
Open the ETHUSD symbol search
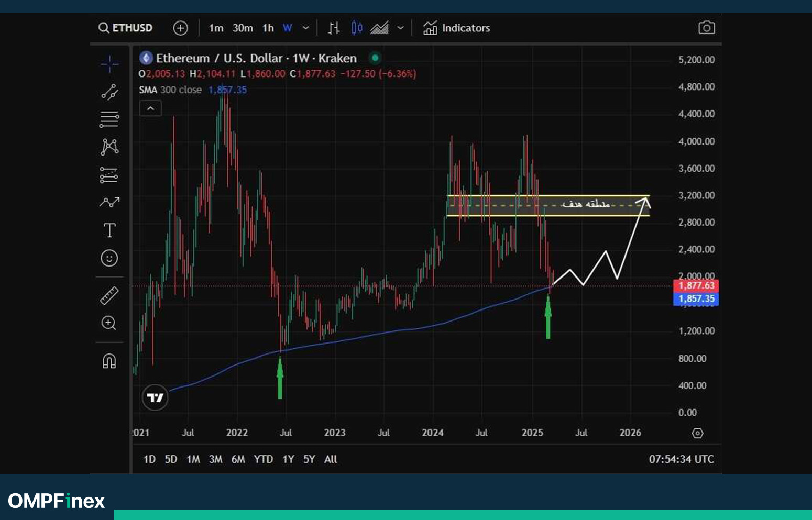126,28
